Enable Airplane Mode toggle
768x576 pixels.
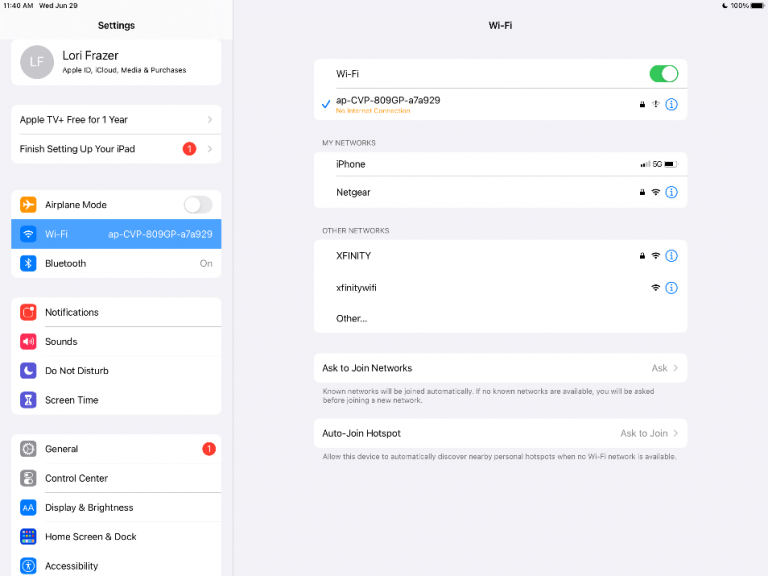pyautogui.click(x=198, y=205)
